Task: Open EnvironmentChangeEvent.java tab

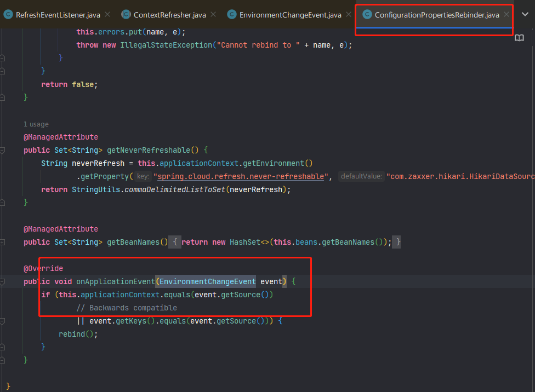Action: coord(290,15)
